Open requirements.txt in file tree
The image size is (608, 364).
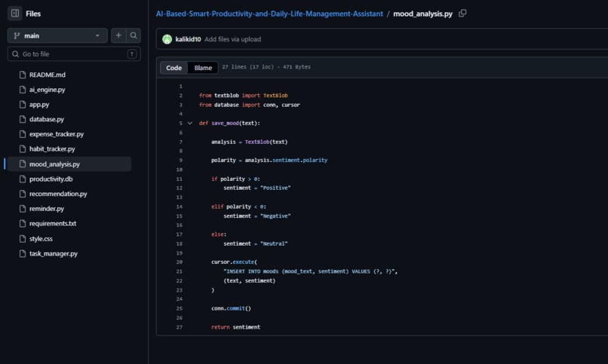coord(53,223)
